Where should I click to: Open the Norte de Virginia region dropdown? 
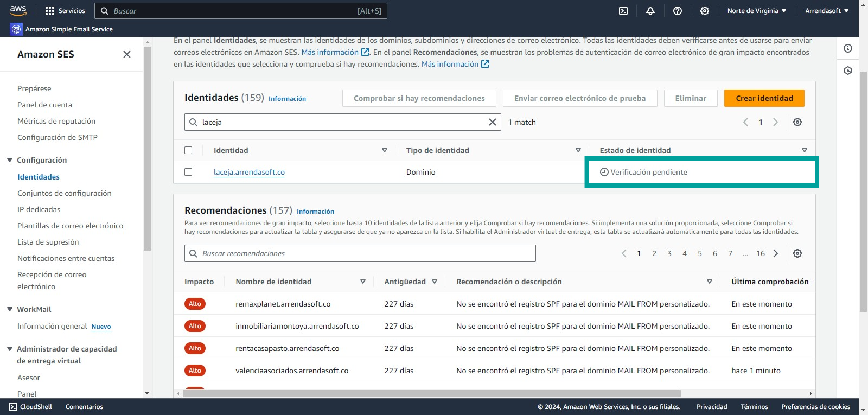(x=757, y=11)
